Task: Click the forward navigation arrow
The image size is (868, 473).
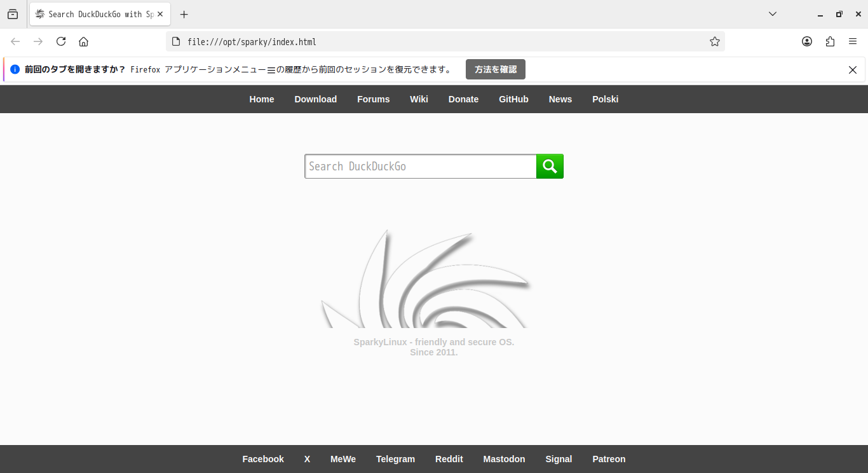Action: click(x=37, y=41)
